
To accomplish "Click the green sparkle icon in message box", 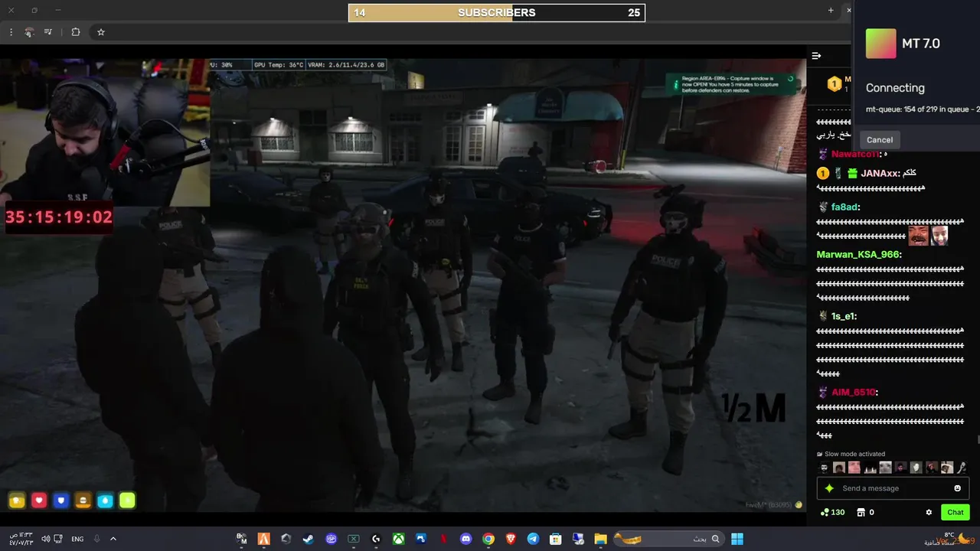I will [829, 488].
